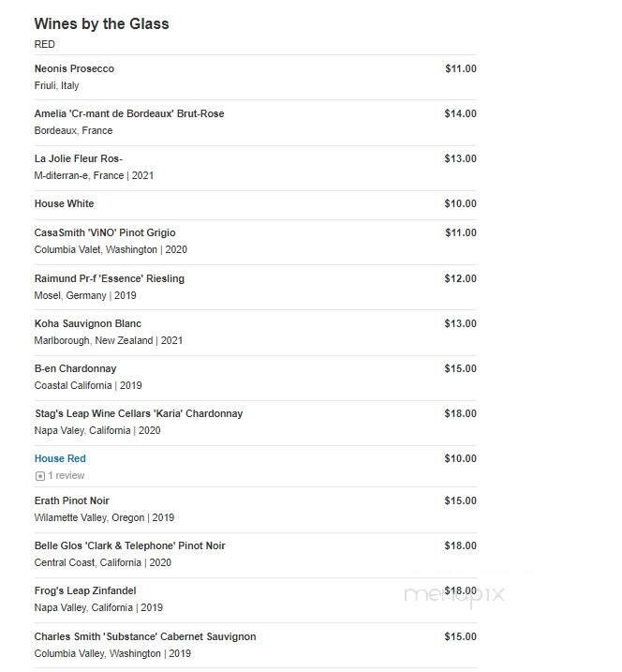The image size is (622, 672).
Task: Open the House Red link
Action: pos(60,458)
